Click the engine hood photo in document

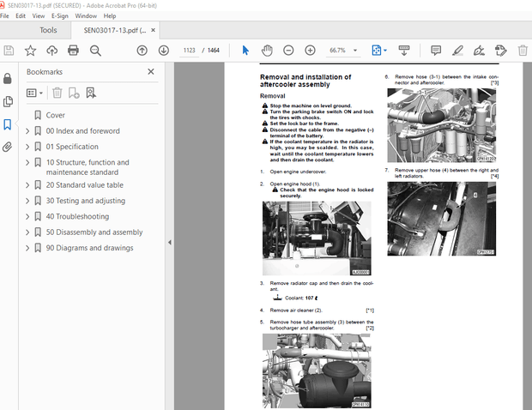pos(317,238)
